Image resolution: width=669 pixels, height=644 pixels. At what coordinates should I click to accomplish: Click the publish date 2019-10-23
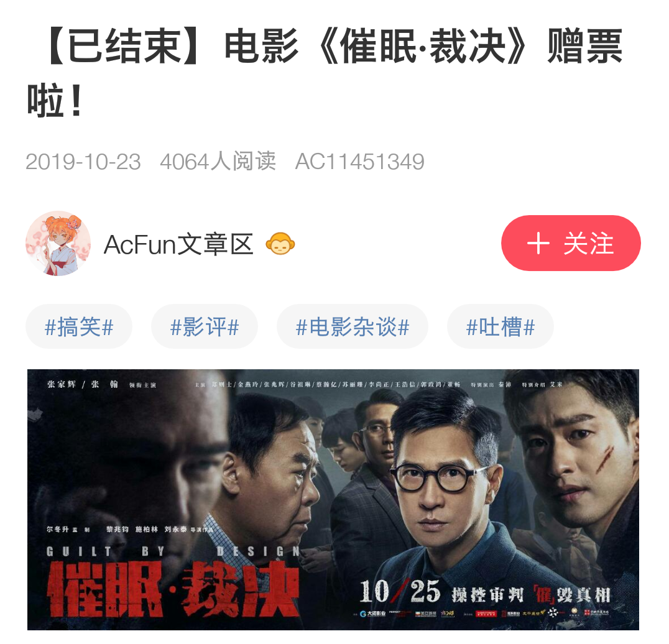tap(83, 162)
